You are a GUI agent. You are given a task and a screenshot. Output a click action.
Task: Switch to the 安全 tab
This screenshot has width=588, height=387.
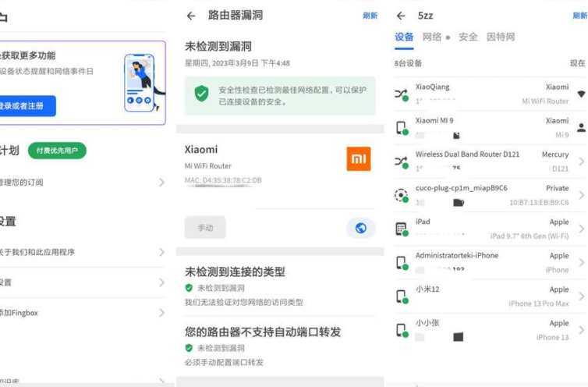click(468, 37)
